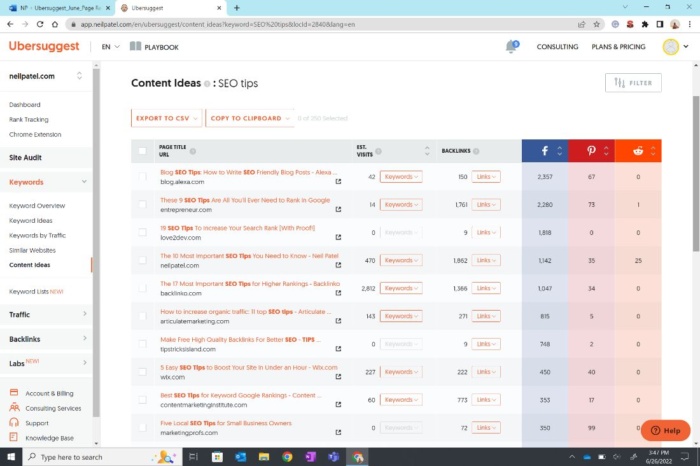700x466 pixels.
Task: Select Keyword Ideas in sidebar
Action: (30, 220)
